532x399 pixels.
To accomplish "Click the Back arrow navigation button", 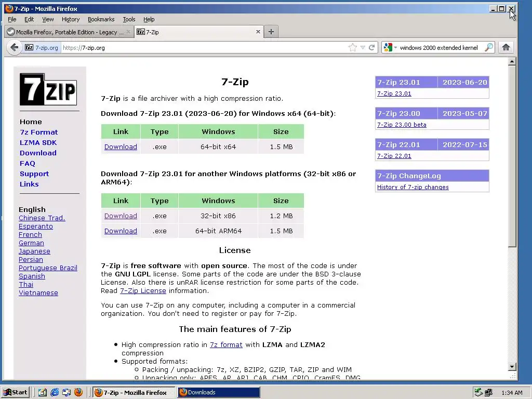I will [14, 47].
